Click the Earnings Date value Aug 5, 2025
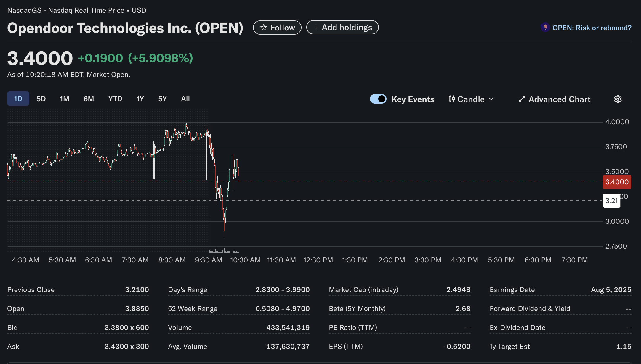Viewport: 641px width, 364px height. (x=611, y=290)
